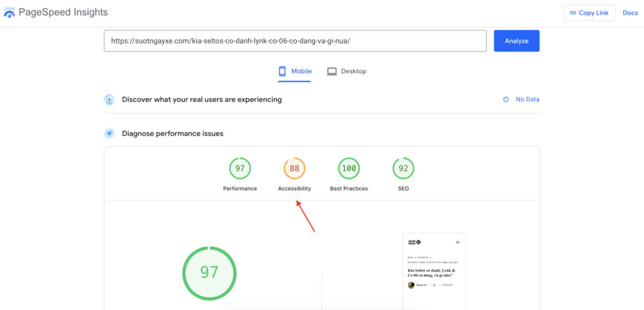Click the PageSpeed Insights logo icon

click(9, 13)
